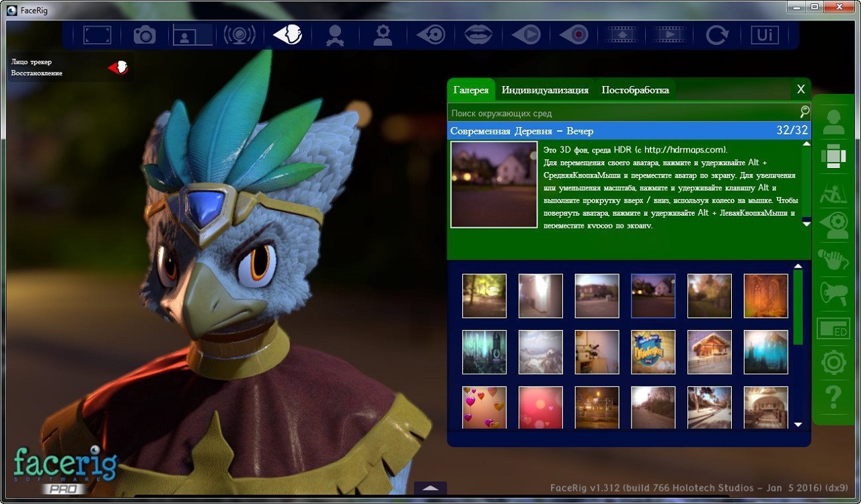Click the red-dot record performance icon
The width and height of the screenshot is (861, 504).
pyautogui.click(x=574, y=35)
